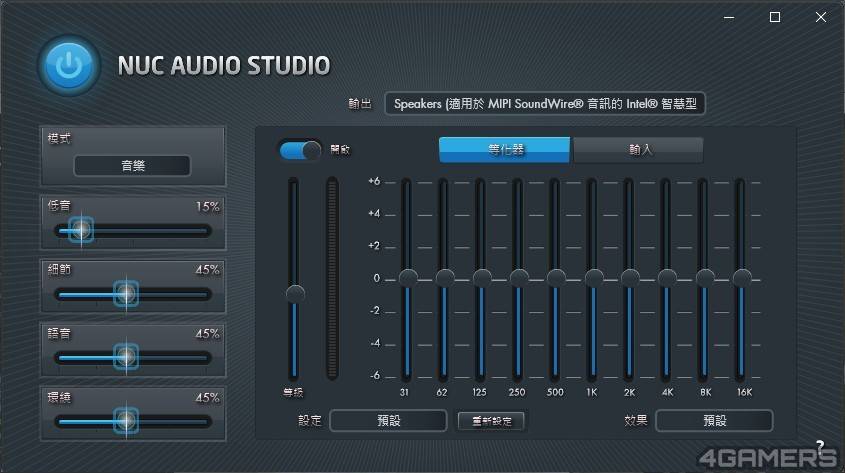
Task: Switch to the 等化器 equalizer tab
Action: [504, 149]
